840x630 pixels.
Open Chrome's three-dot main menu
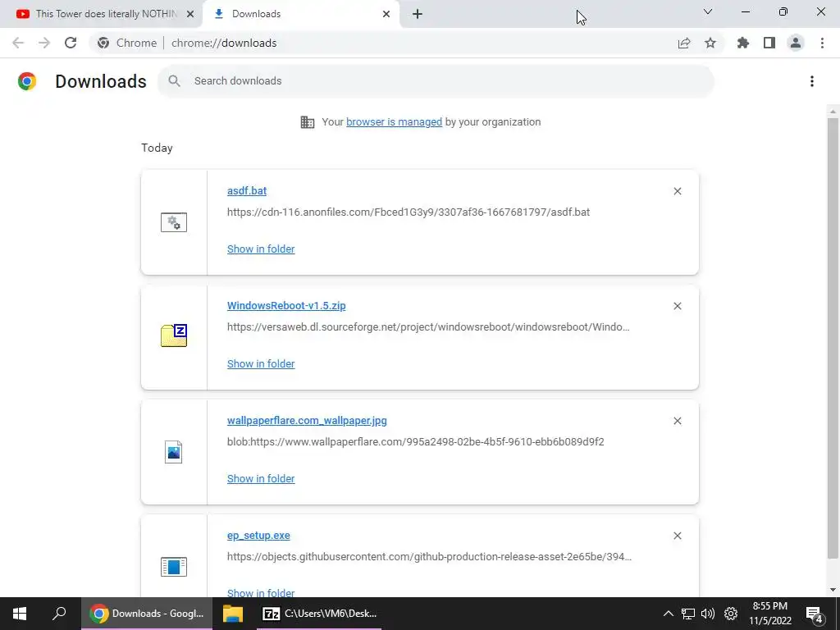coord(822,43)
